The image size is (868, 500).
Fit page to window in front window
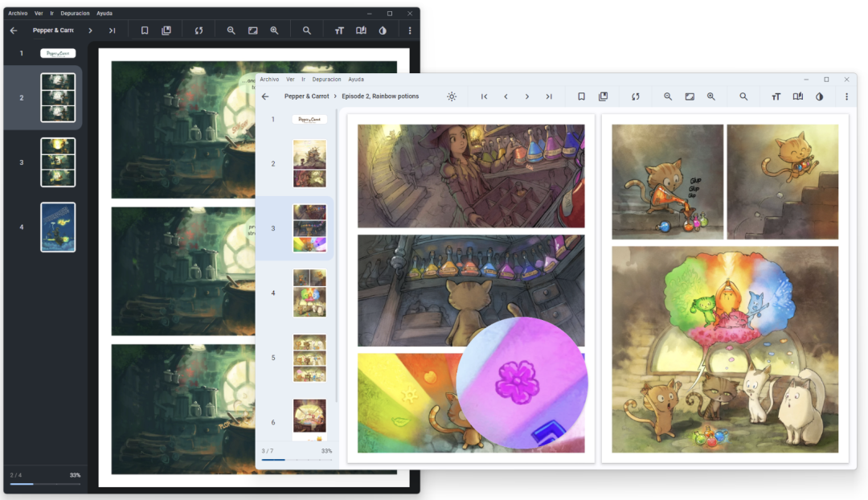tap(690, 96)
